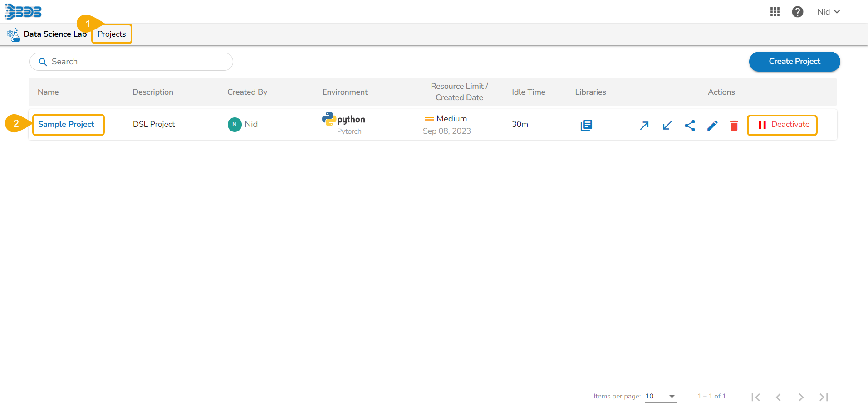The width and height of the screenshot is (868, 417).
Task: Expand the Nid user dropdown
Action: point(829,12)
